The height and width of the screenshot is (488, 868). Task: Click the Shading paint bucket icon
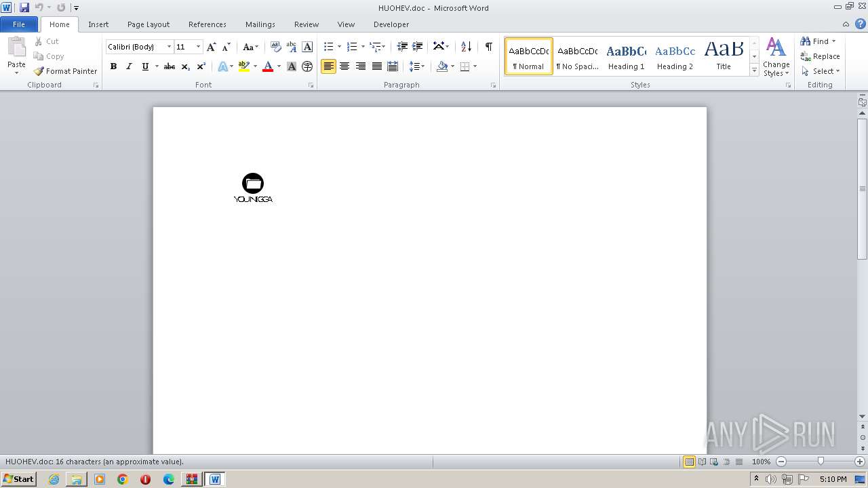click(x=442, y=66)
